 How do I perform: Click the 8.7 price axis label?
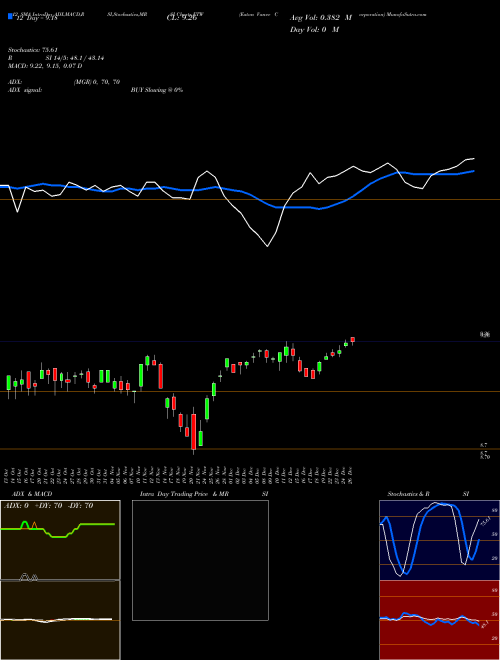(484, 445)
